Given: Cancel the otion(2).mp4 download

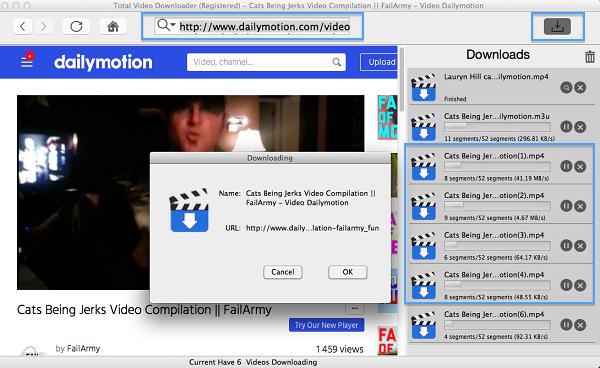Looking at the screenshot, I should (580, 206).
